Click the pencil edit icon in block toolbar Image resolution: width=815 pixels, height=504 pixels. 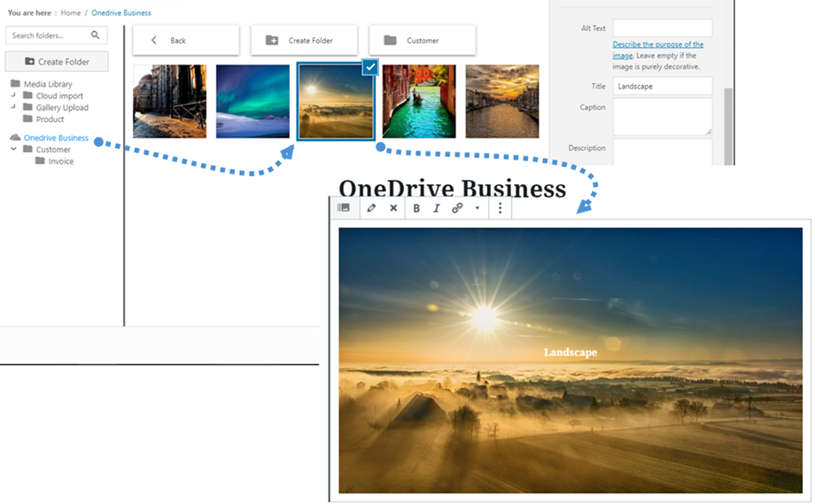(371, 208)
